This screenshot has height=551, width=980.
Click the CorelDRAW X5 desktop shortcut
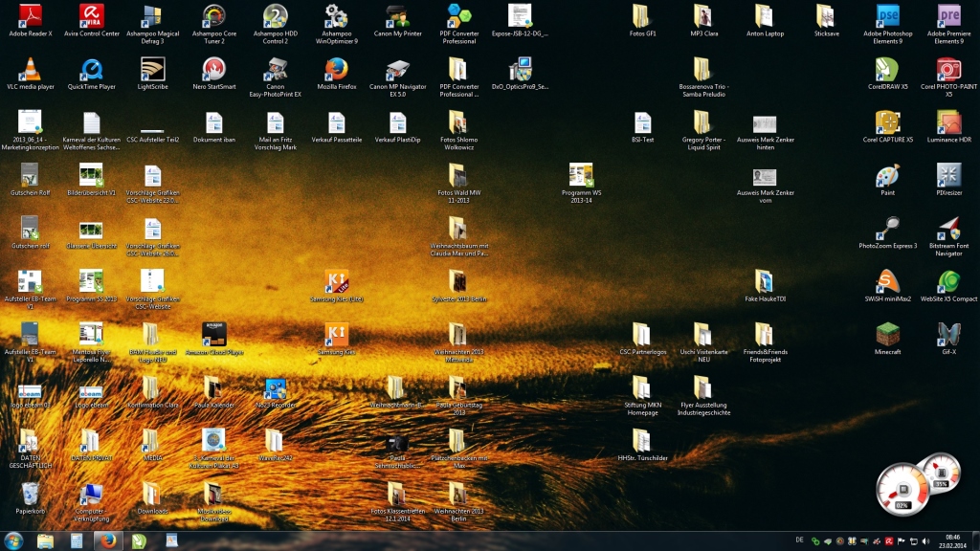[887, 69]
